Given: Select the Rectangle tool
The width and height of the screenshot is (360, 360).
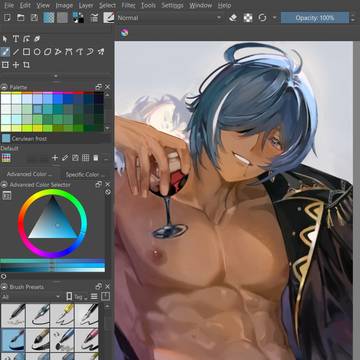Looking at the screenshot, I should tap(26, 52).
